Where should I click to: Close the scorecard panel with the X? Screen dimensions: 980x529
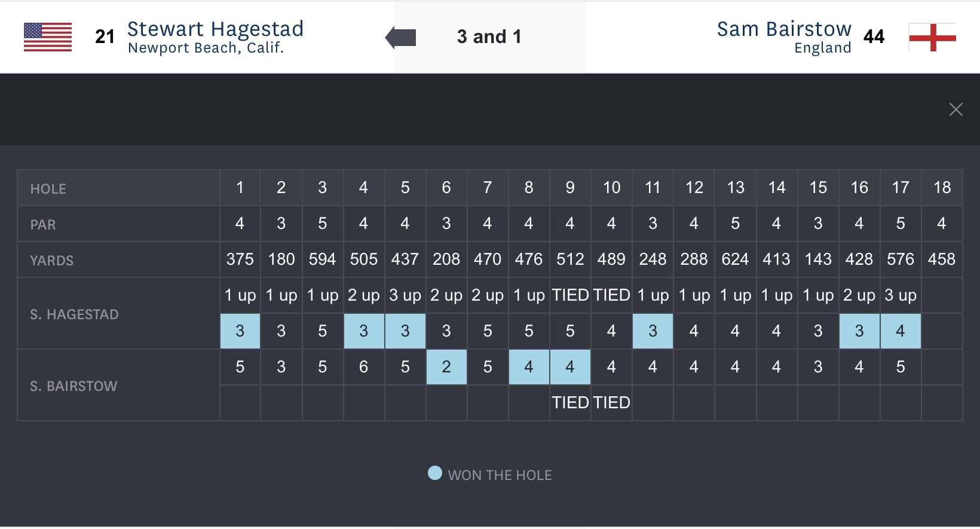click(x=955, y=109)
